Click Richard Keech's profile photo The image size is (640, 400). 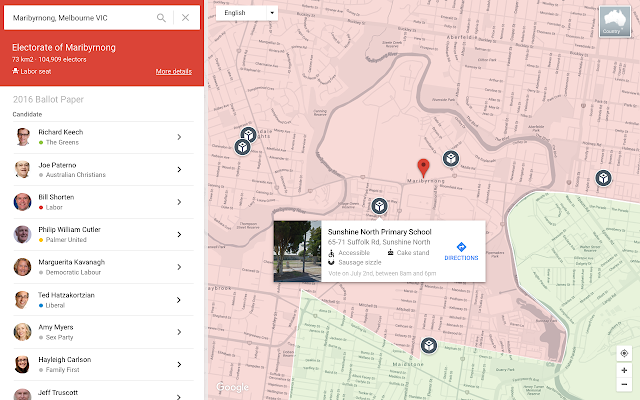(x=22, y=137)
